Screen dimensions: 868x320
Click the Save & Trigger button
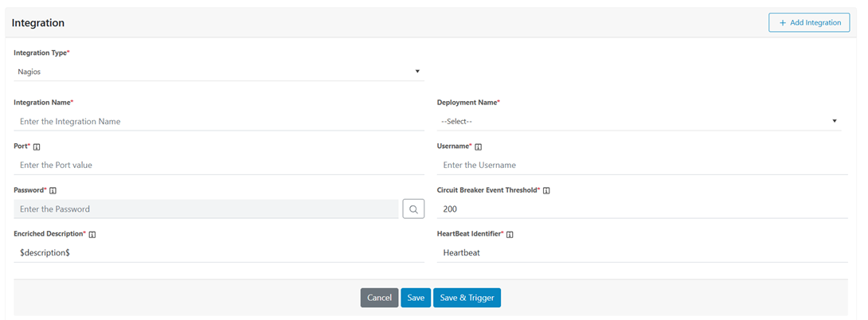point(467,298)
